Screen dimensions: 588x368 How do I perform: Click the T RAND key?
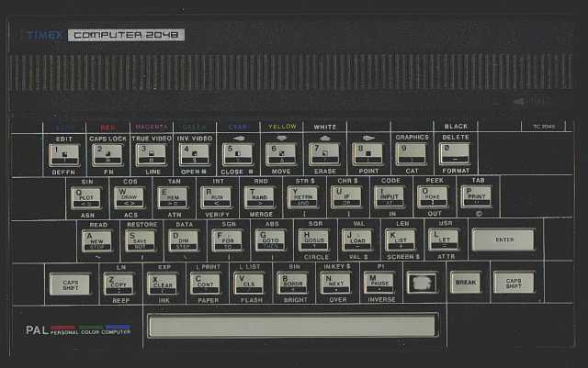pyautogui.click(x=259, y=197)
